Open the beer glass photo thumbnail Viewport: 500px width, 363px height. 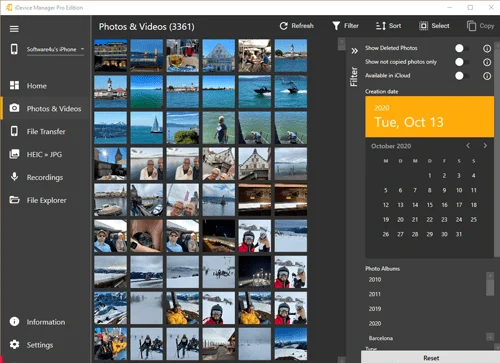pyautogui.click(x=183, y=56)
